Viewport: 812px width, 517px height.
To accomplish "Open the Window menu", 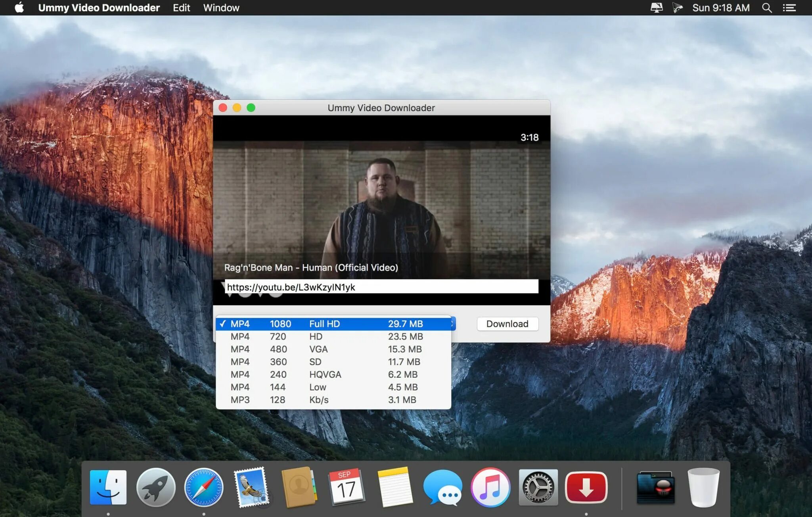I will point(221,8).
